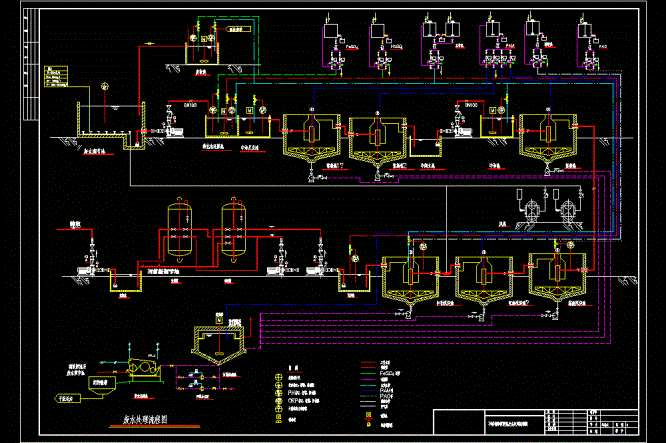The height and width of the screenshot is (443, 666).
Task: Select the twin dosing tanks at the top
Action: (443, 28)
